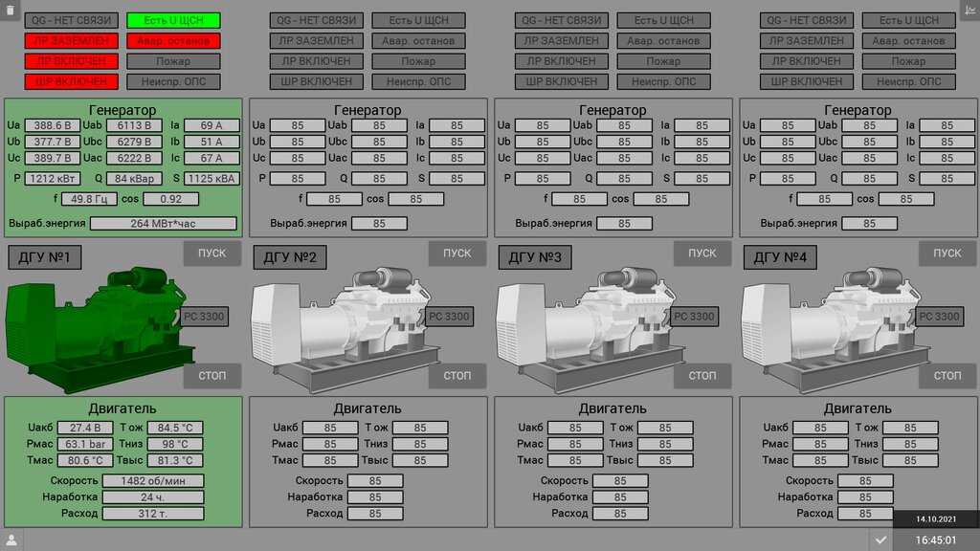Screen dimensions: 980x551
Task: Open PC 3300 controller of ДГУ №2
Action: click(x=449, y=317)
